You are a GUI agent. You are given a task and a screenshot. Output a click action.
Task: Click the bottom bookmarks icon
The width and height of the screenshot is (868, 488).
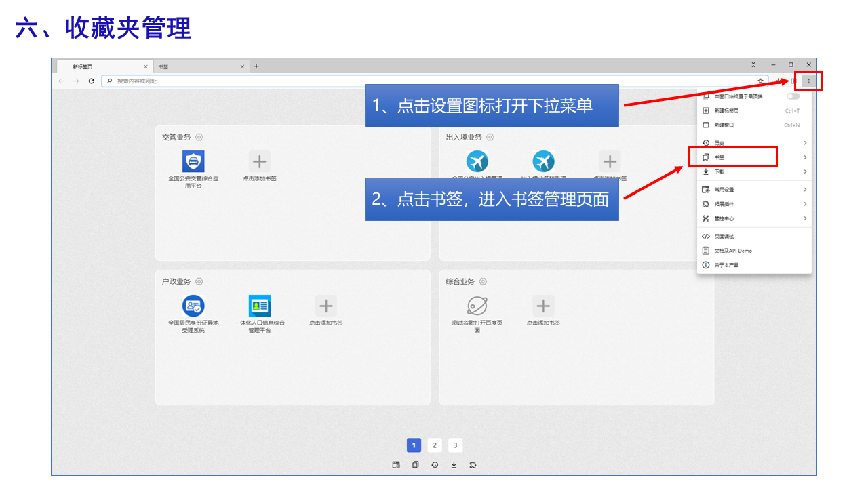point(415,465)
